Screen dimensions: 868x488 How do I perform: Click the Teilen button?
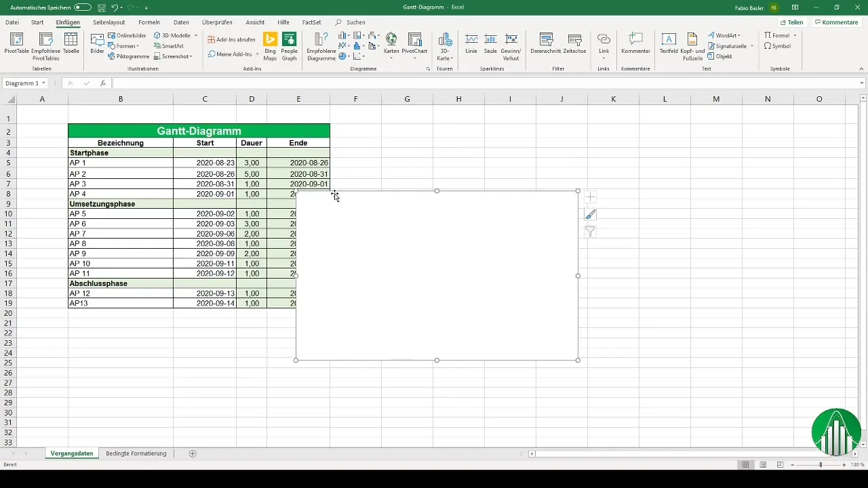[x=791, y=22]
